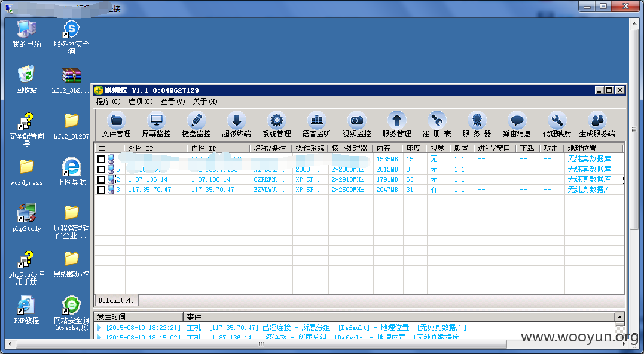
Task: Click 核心处理器 column header
Action: coord(350,148)
